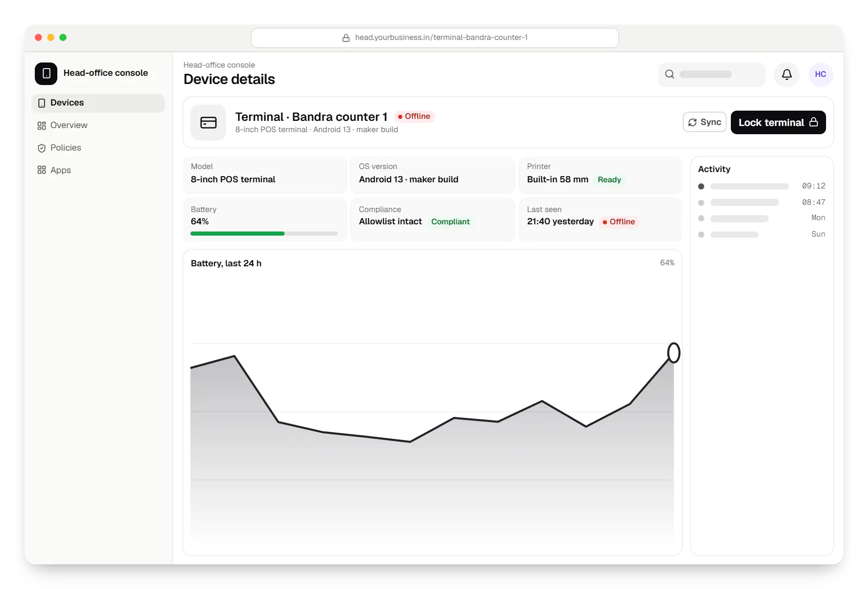Click the lock icon in address bar
Viewport: 868px width, 589px height.
click(x=346, y=38)
